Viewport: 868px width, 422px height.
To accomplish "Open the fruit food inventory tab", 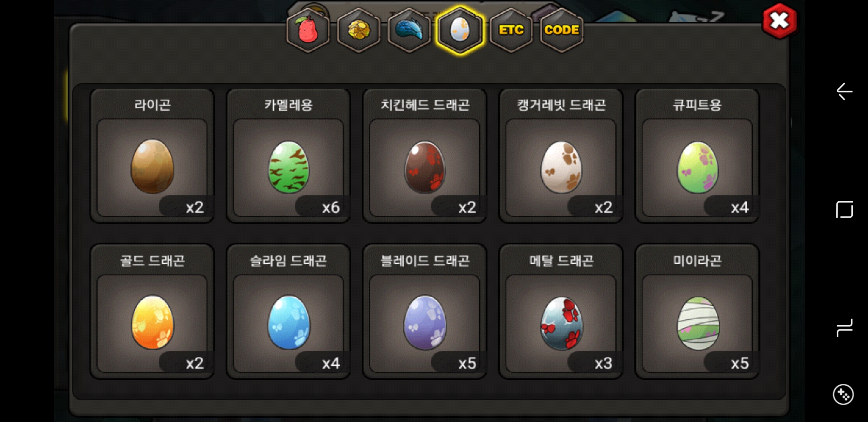I will (x=308, y=30).
